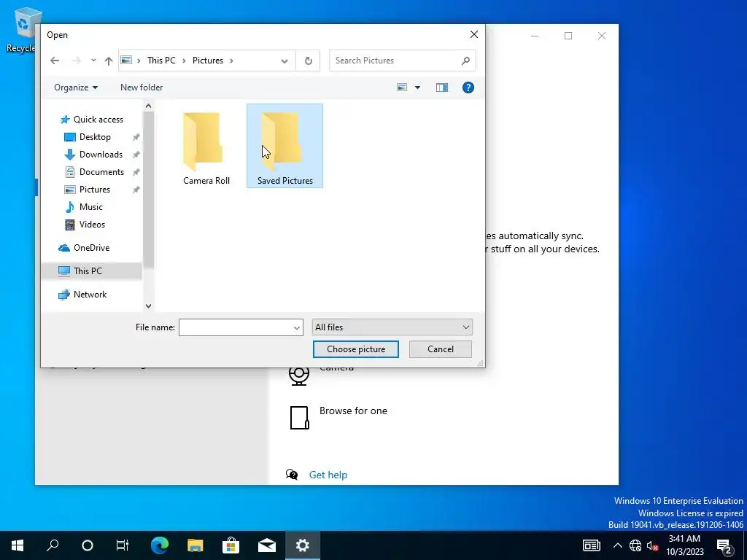Create a New folder
This screenshot has height=560, width=747.
pos(142,87)
